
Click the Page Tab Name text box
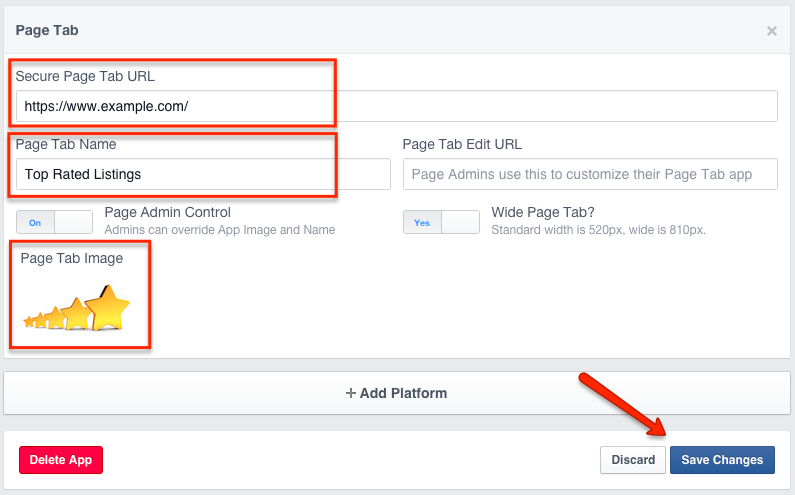(203, 174)
